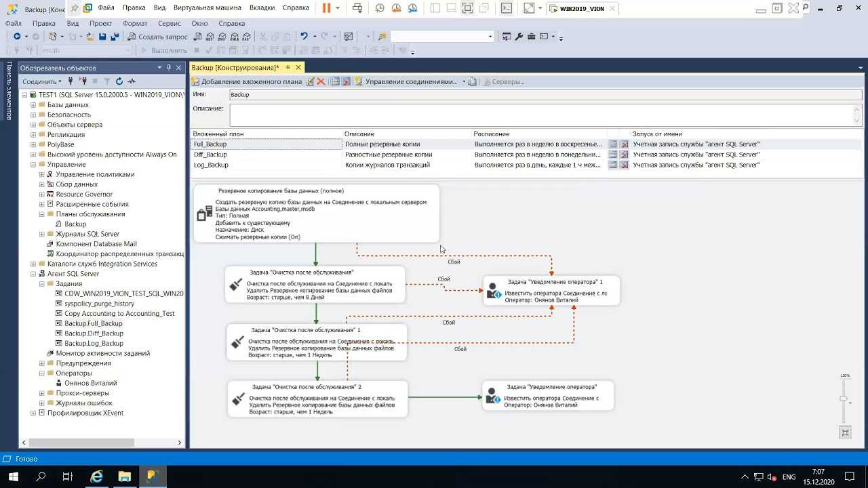Click the Add subplan icon in designer toolbar

(195, 81)
